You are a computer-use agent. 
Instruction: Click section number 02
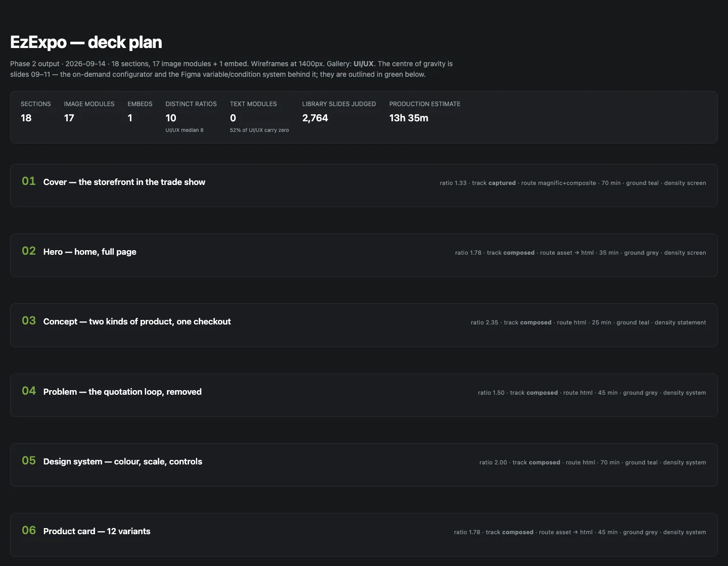coord(29,251)
